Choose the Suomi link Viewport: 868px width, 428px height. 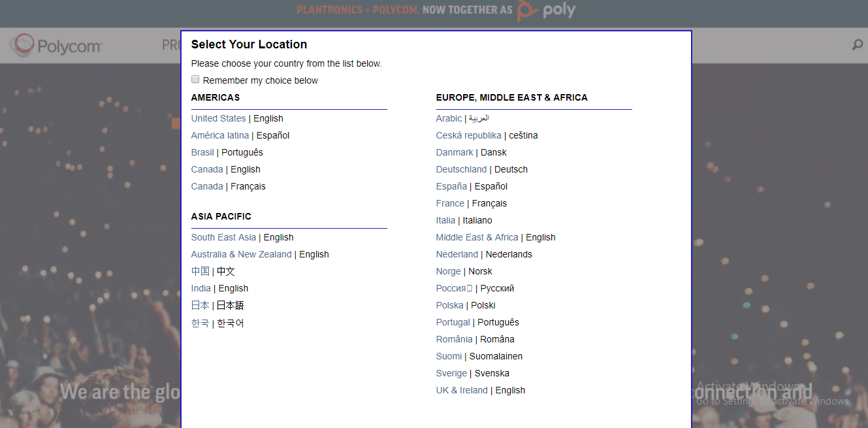449,356
